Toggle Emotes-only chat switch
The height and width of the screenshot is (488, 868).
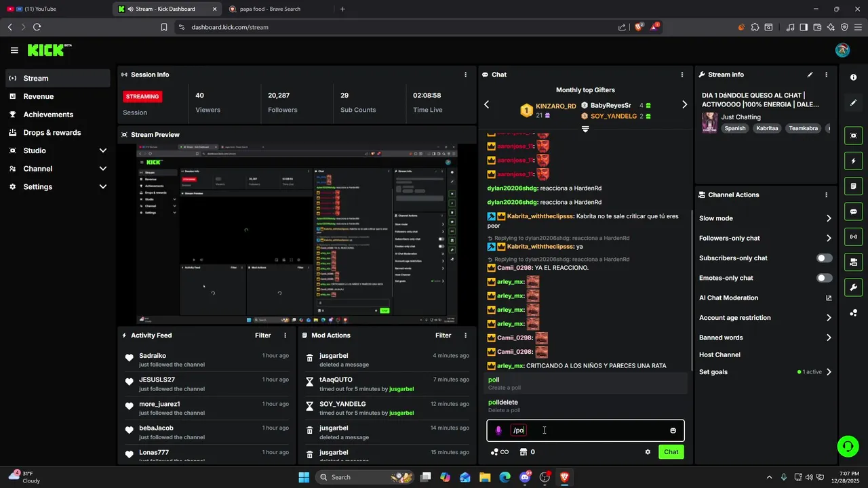(x=825, y=278)
